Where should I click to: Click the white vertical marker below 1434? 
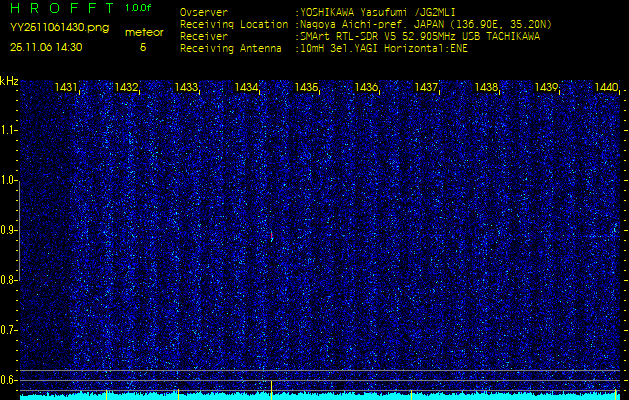(x=271, y=386)
